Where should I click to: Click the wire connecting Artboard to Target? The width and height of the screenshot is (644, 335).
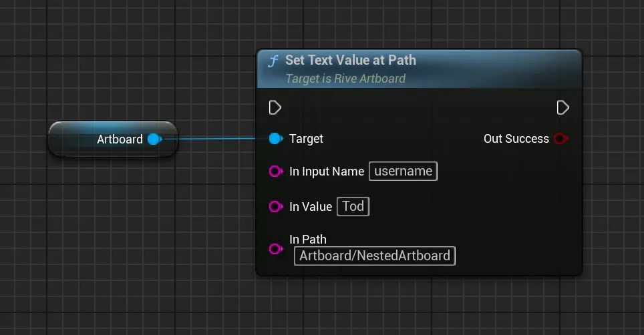(216, 139)
